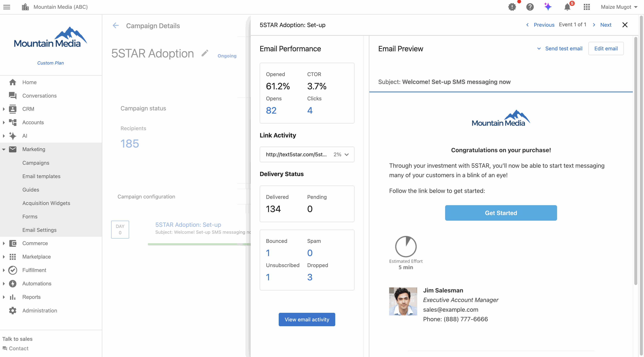Open the help question mark icon
This screenshot has height=357, width=644.
point(530,7)
